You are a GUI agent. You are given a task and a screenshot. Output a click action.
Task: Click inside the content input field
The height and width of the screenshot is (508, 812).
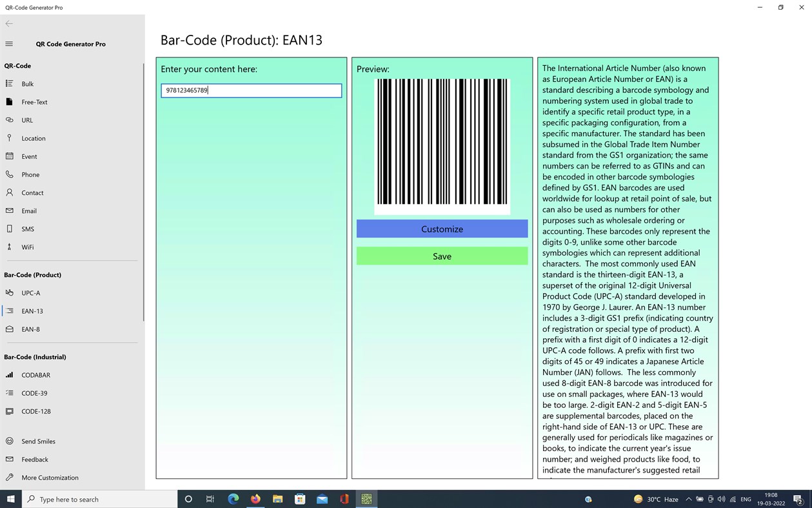pyautogui.click(x=251, y=90)
